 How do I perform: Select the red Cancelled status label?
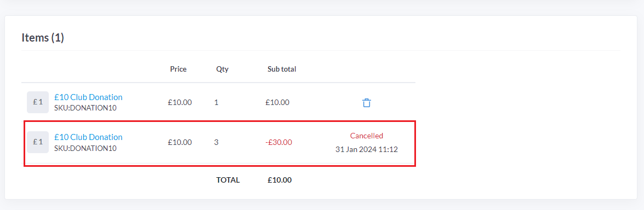coord(366,136)
